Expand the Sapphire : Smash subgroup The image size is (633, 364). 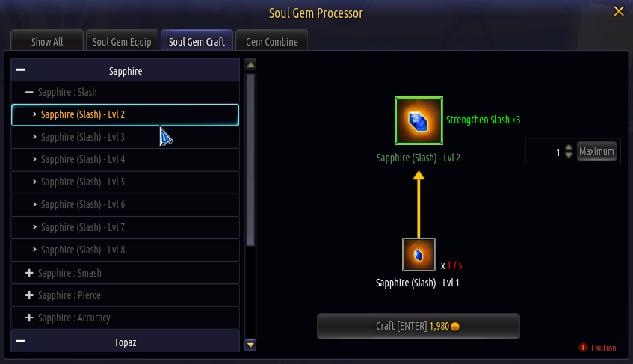[29, 273]
